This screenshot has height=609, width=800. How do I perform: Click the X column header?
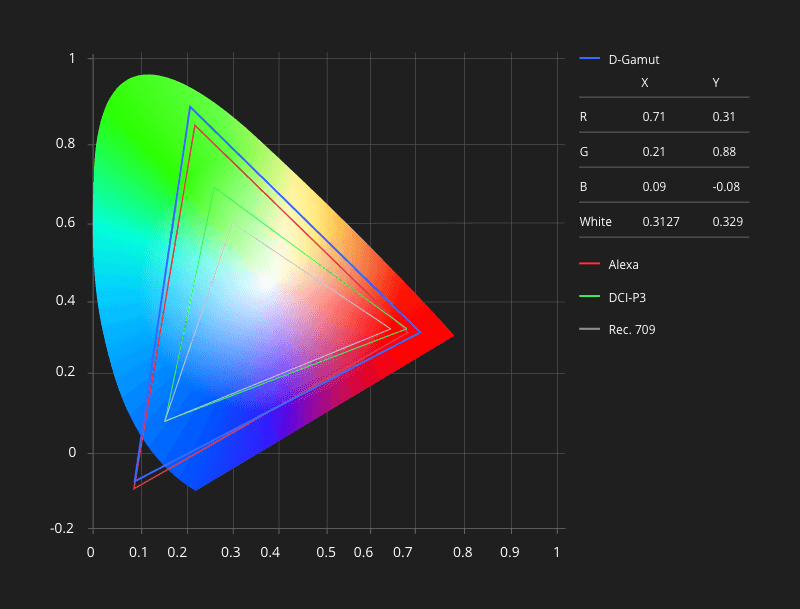pyautogui.click(x=645, y=83)
